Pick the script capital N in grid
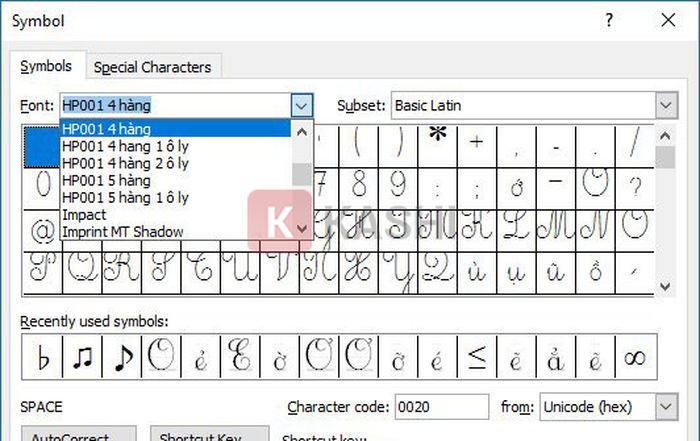This screenshot has width=700, height=441. click(x=595, y=231)
